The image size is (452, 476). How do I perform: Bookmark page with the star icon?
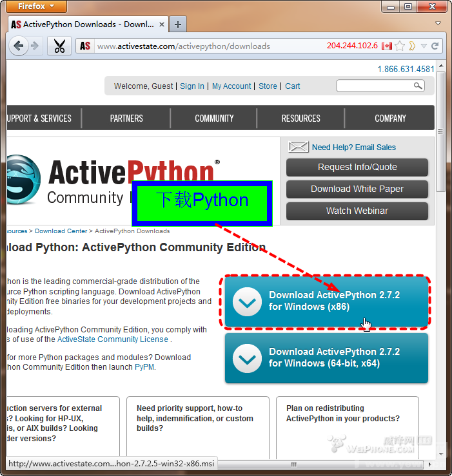coord(400,46)
